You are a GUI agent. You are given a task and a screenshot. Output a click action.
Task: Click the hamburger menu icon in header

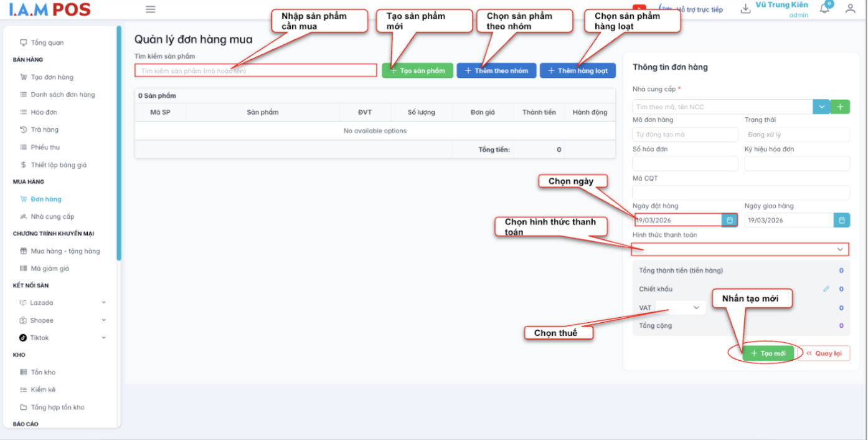(x=150, y=9)
